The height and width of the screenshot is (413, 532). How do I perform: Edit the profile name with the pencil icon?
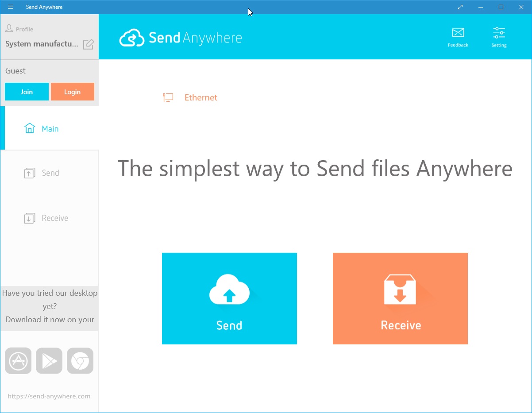tap(88, 44)
